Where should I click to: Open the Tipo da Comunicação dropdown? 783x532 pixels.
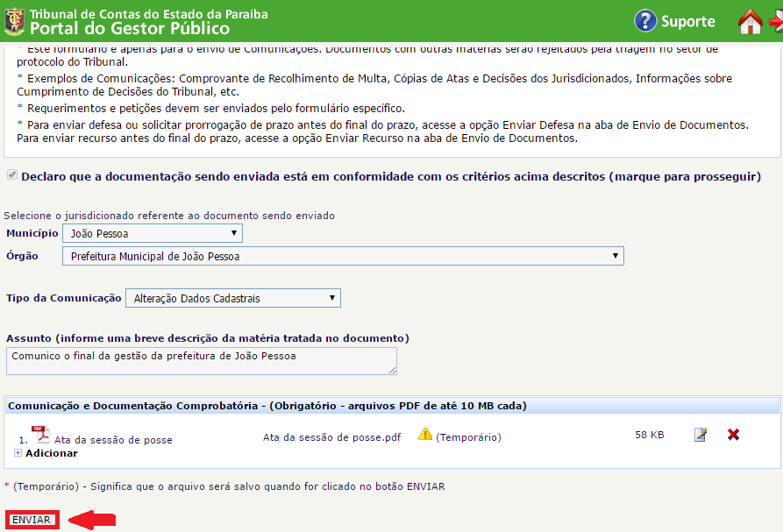tap(233, 299)
